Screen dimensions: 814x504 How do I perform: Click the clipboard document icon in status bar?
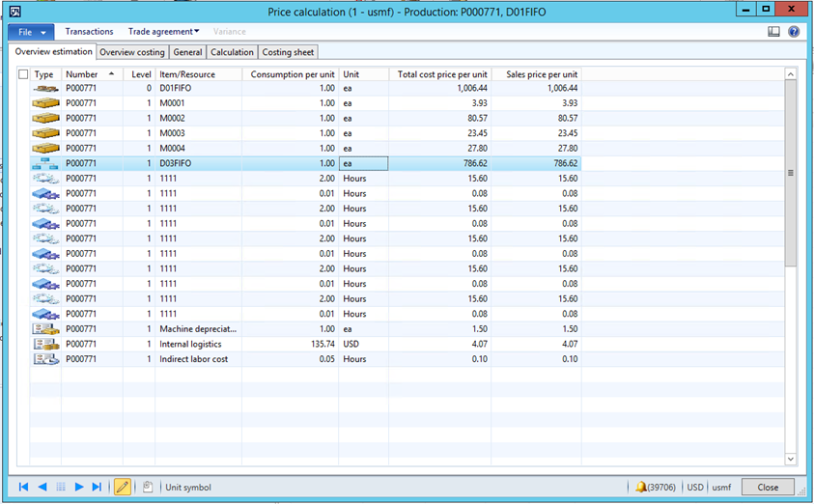pyautogui.click(x=148, y=488)
